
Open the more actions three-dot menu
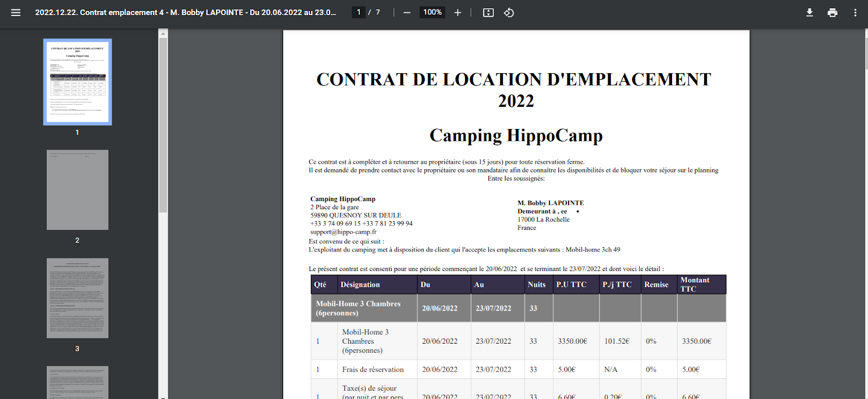(x=855, y=12)
